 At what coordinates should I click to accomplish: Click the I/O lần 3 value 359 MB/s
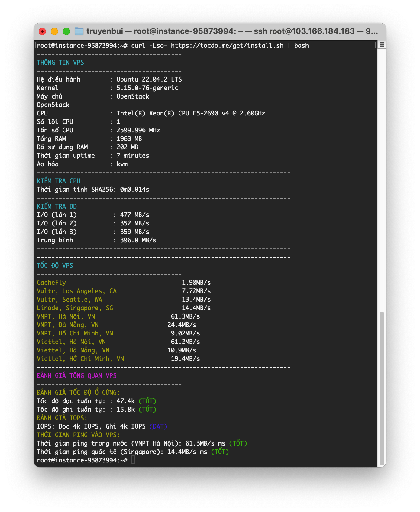coord(135,232)
